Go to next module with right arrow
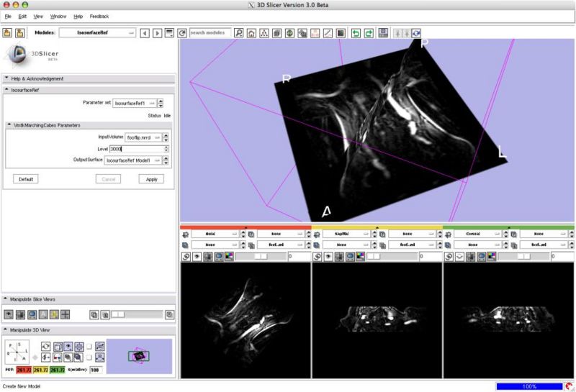The height and width of the screenshot is (392, 576). pyautogui.click(x=157, y=33)
